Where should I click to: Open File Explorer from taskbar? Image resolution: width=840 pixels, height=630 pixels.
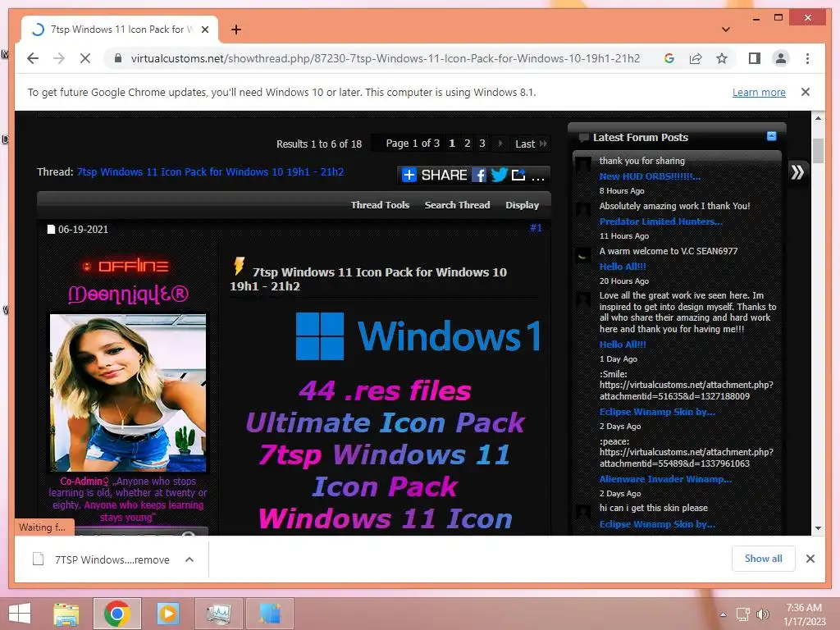coord(66,614)
